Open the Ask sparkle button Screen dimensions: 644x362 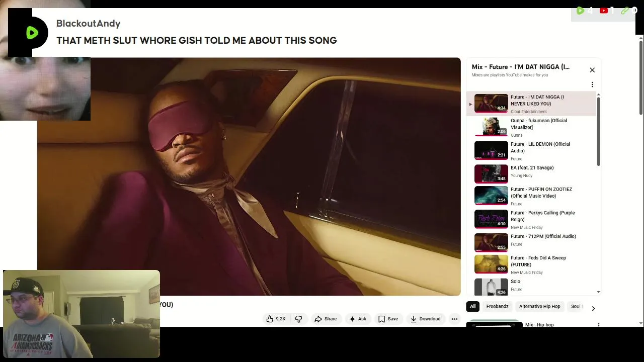pos(358,319)
